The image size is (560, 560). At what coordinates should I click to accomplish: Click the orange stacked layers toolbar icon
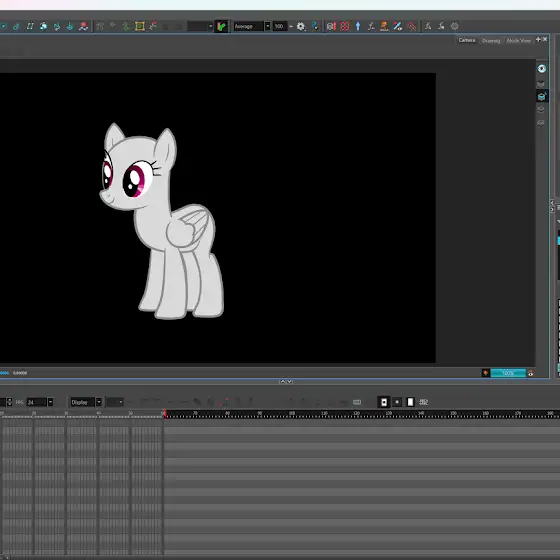click(x=384, y=26)
